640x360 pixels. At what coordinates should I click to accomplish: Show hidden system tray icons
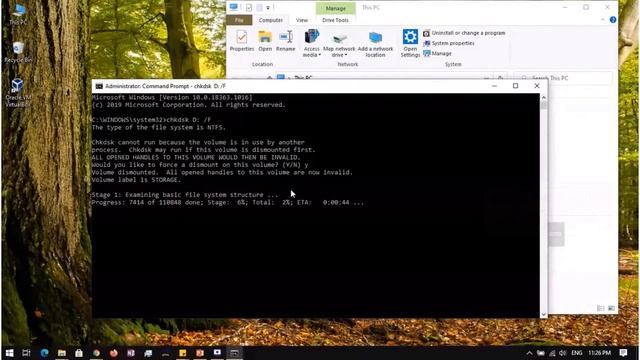tap(529, 353)
